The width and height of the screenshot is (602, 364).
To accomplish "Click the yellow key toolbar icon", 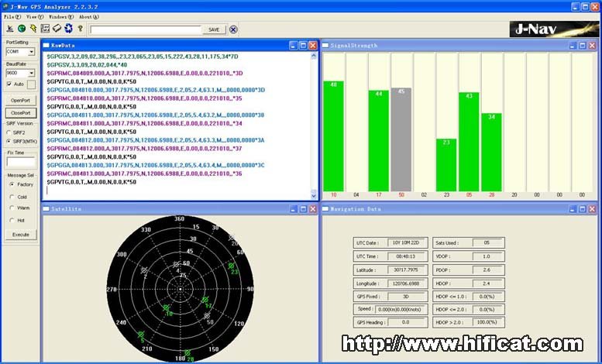I will (33, 29).
